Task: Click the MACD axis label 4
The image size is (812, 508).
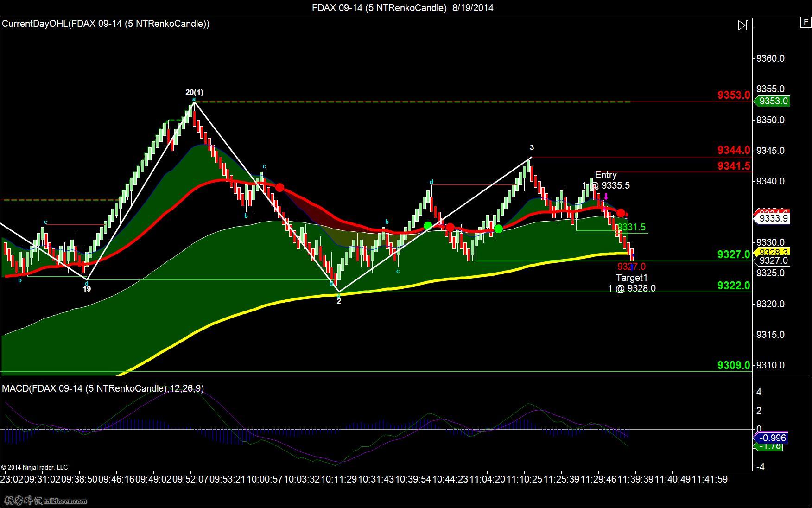Action: click(759, 392)
